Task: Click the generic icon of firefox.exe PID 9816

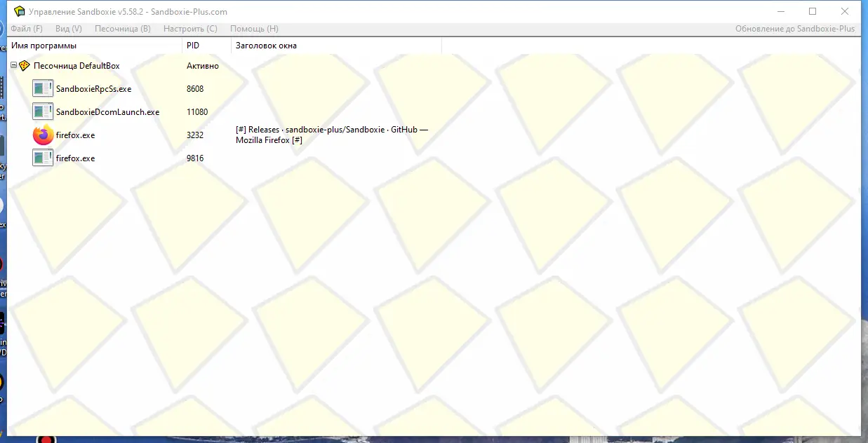Action: point(43,158)
